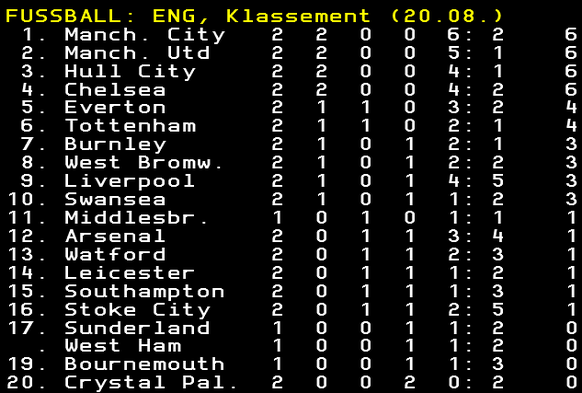Click Crystal Pal. in last place
Viewport: 582px width, 393px height.
pos(151,383)
